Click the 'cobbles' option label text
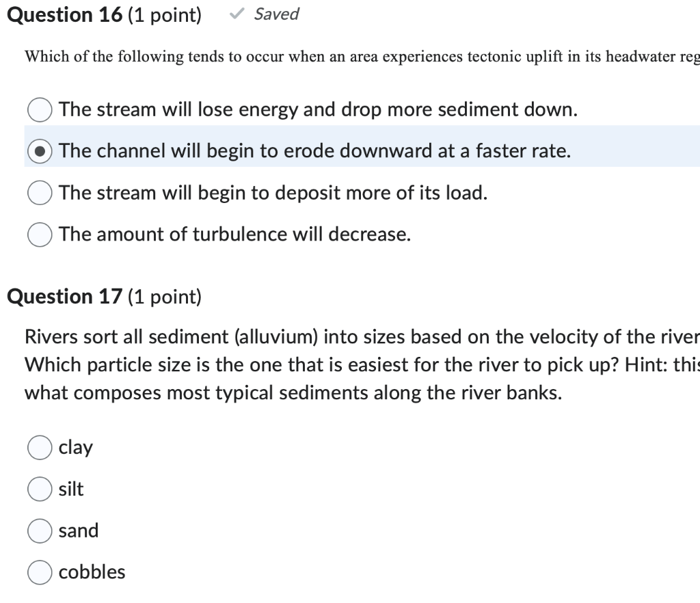Viewport: 700px width, 603px height. [x=92, y=572]
